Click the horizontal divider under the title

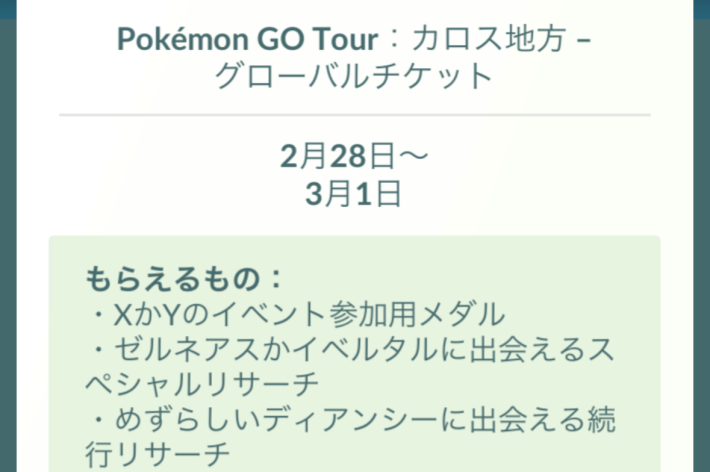[x=354, y=116]
